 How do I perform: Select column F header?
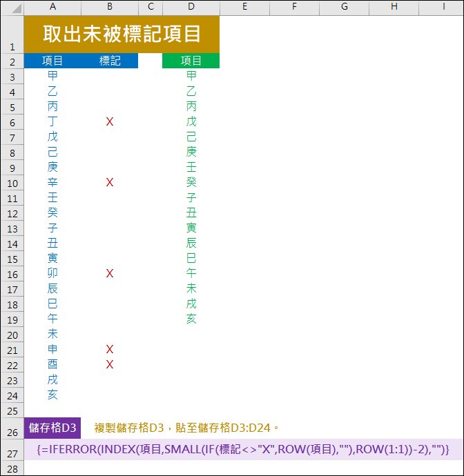294,8
